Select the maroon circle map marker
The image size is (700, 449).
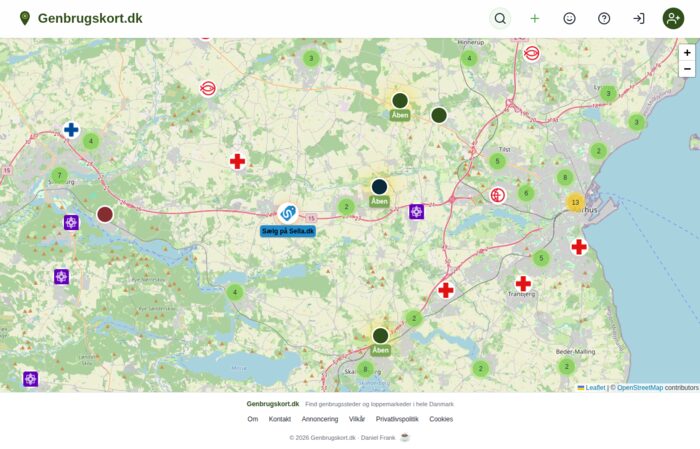(105, 214)
